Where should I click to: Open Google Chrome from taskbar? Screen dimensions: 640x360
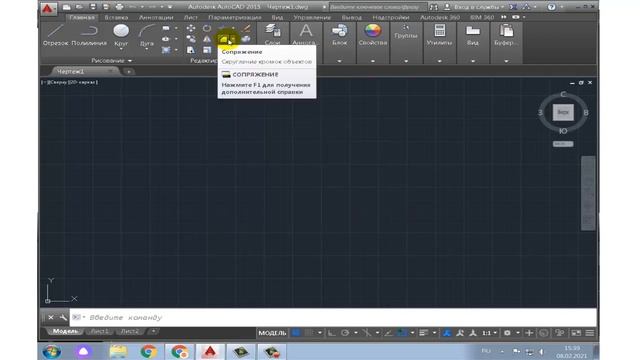tap(148, 351)
